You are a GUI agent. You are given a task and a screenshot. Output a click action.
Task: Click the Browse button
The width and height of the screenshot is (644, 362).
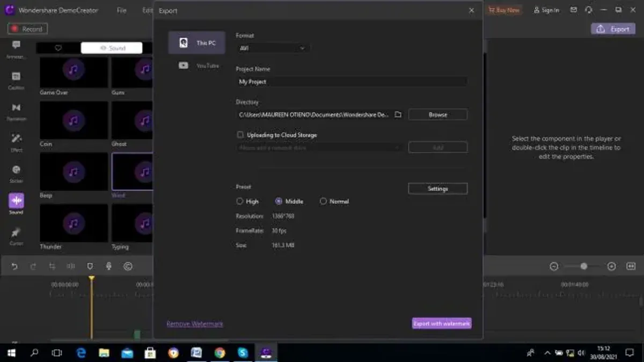(437, 115)
